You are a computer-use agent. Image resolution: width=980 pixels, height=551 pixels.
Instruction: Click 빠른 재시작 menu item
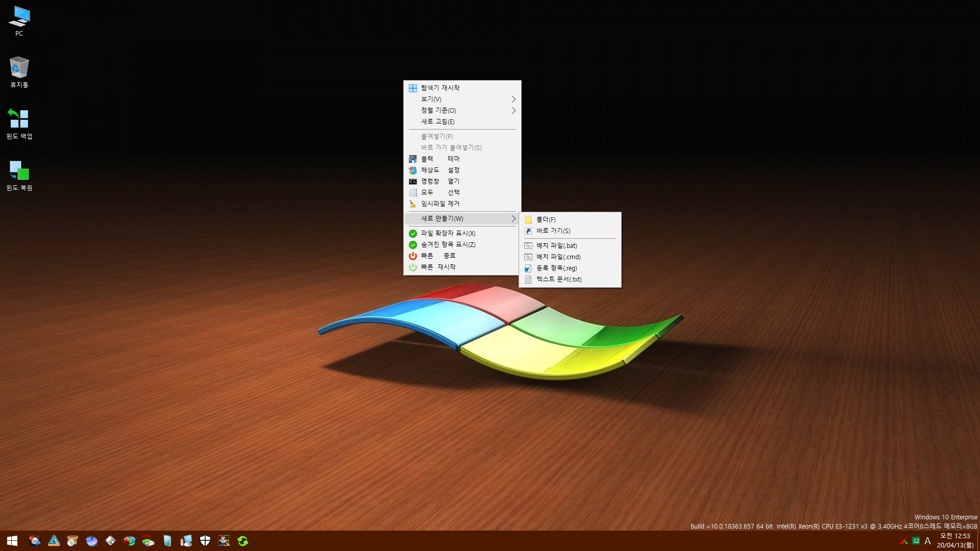point(462,267)
